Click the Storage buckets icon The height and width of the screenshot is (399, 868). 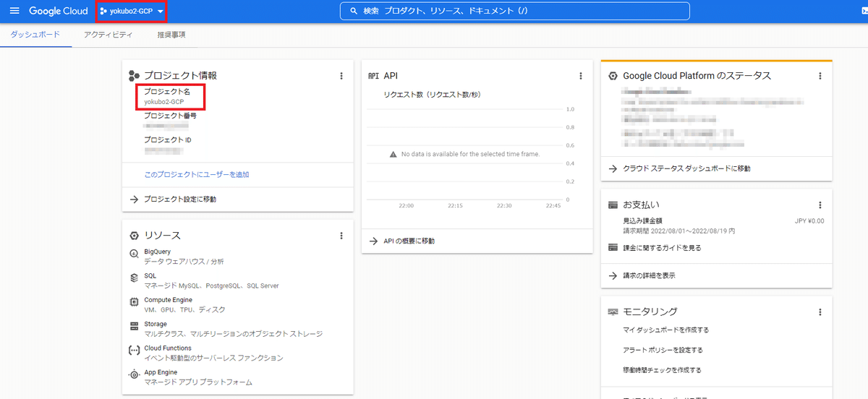click(134, 326)
